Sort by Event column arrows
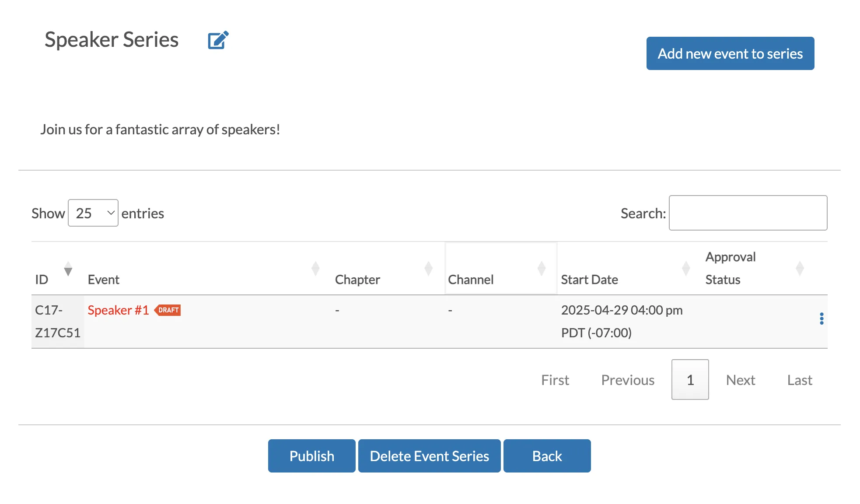Image resolution: width=860 pixels, height=504 pixels. 315,269
